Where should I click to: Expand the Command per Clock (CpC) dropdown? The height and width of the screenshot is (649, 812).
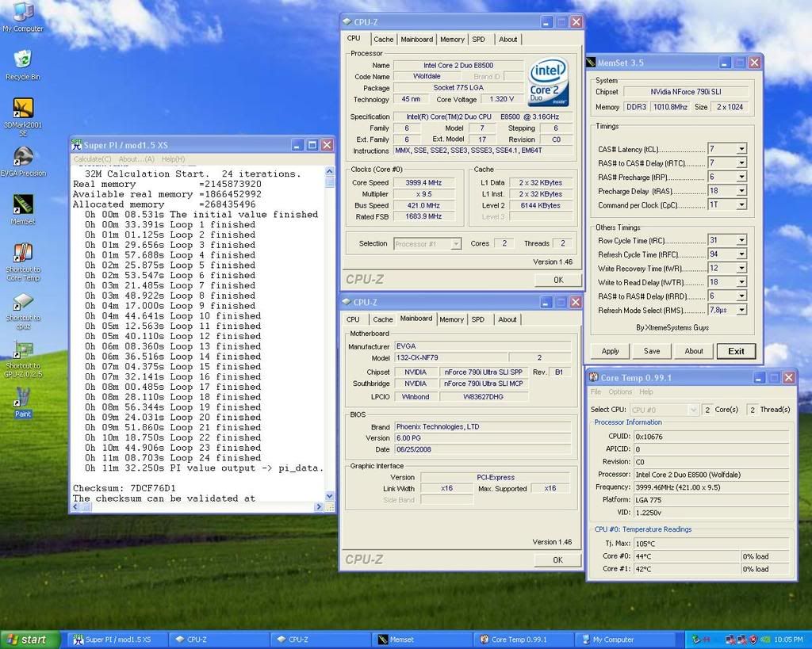[741, 205]
